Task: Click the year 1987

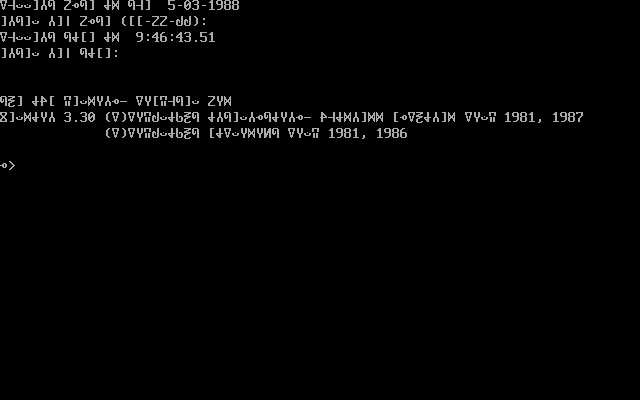Action: point(568,117)
